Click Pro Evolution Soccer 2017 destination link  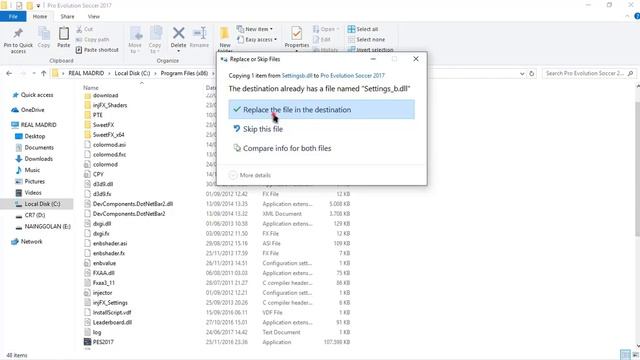click(352, 76)
